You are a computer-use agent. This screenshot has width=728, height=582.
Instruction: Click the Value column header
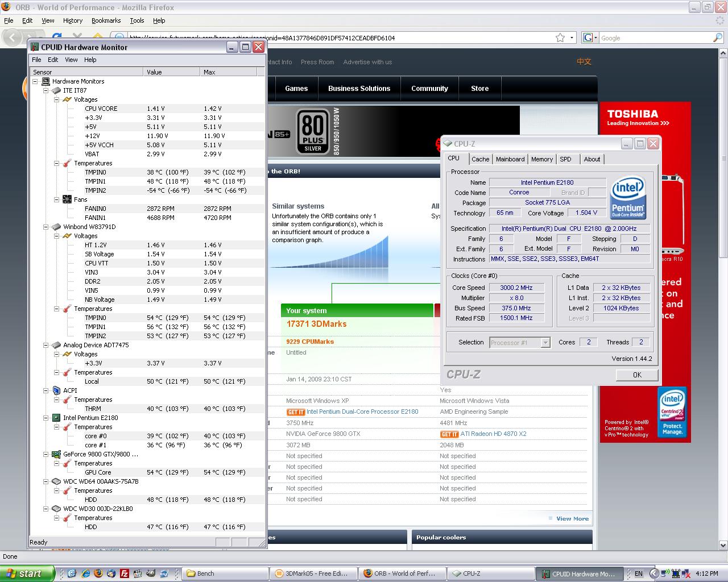tap(172, 72)
